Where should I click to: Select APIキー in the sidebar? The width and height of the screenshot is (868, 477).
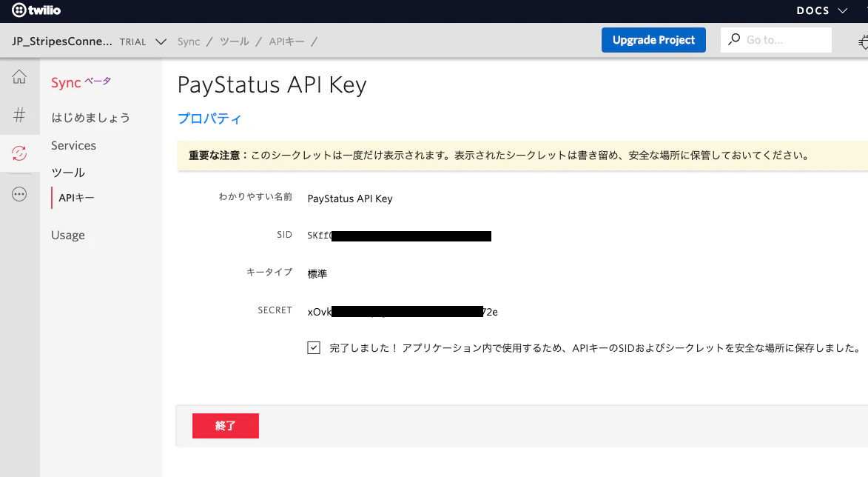76,198
